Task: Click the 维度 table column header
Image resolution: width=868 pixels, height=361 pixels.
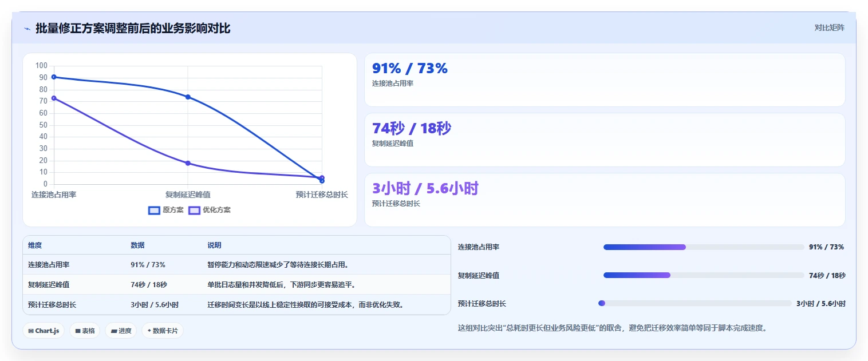Action: 35,245
